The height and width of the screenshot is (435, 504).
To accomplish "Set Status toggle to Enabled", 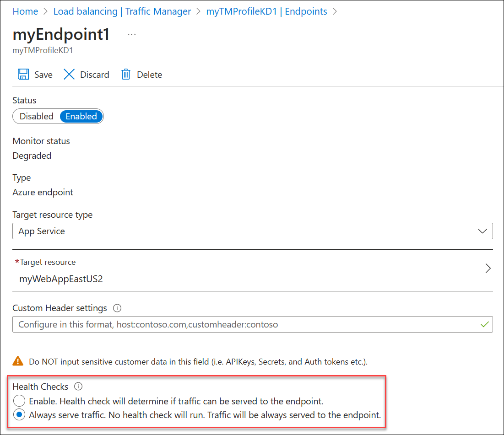I will (81, 116).
